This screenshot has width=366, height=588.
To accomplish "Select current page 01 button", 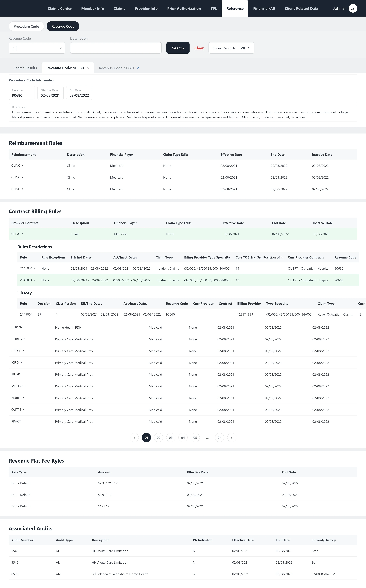I will click(146, 438).
